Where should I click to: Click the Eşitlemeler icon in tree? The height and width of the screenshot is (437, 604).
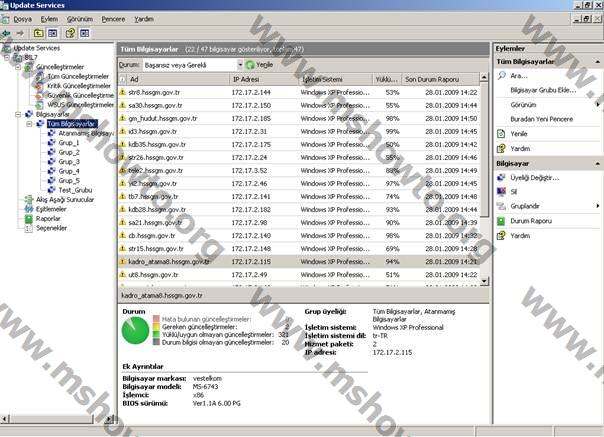(29, 209)
